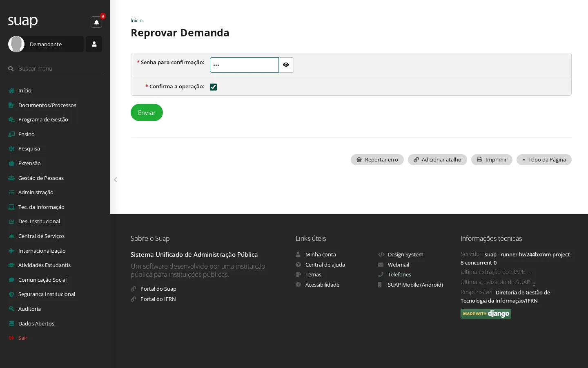Screen dimensions: 588x368
Task: Click the search magnifier icon in sidebar
Action: 11,69
